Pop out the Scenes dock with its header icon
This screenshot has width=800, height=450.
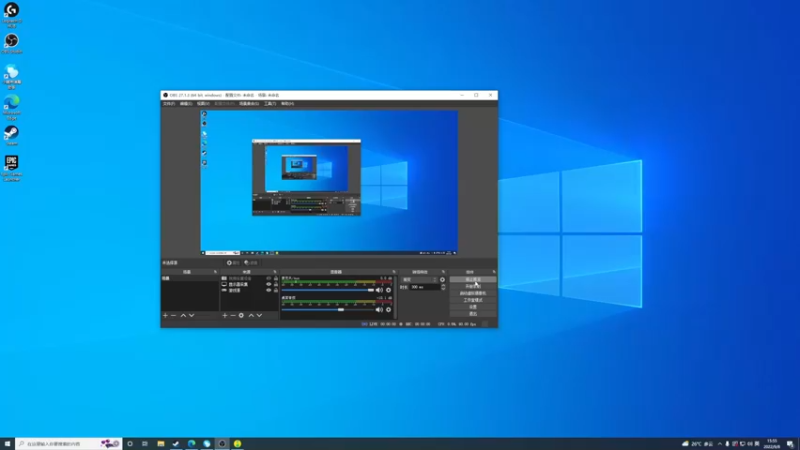215,272
